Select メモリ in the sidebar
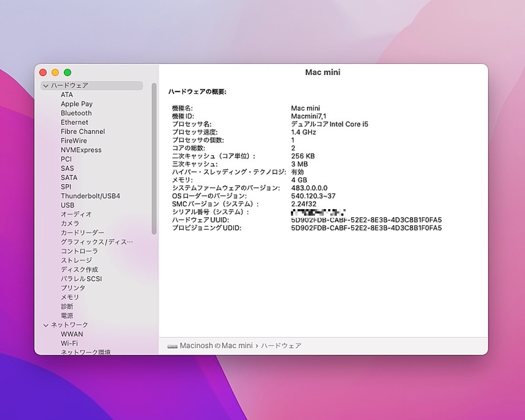Screen dimensions: 525x420 70,297
